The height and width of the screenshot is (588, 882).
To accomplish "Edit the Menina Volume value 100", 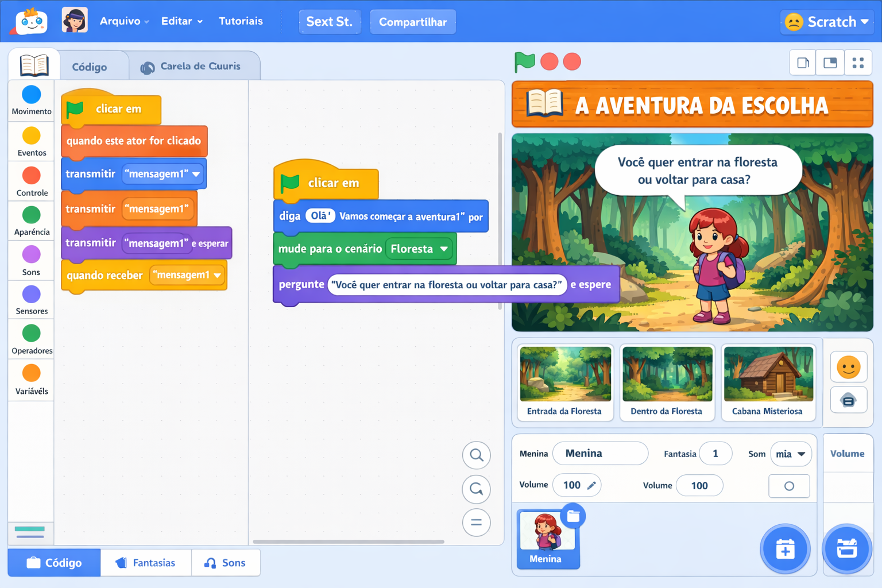I will 576,485.
